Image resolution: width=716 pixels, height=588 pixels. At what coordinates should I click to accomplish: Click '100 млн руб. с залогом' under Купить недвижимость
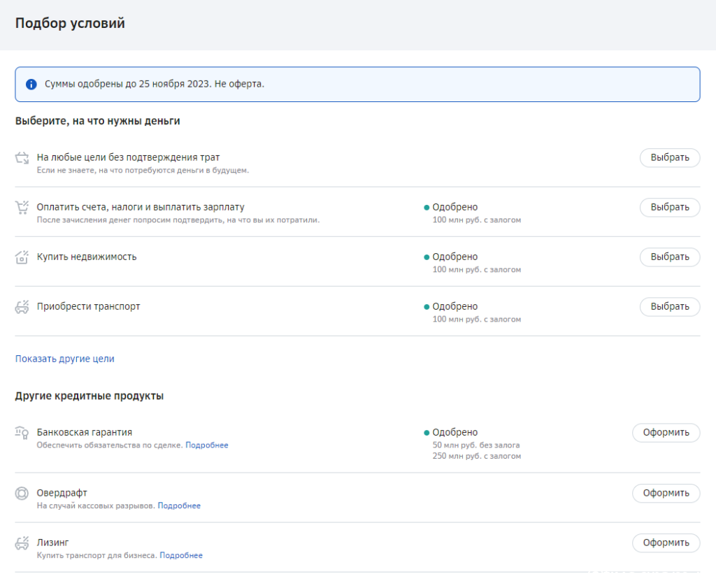[x=477, y=270]
